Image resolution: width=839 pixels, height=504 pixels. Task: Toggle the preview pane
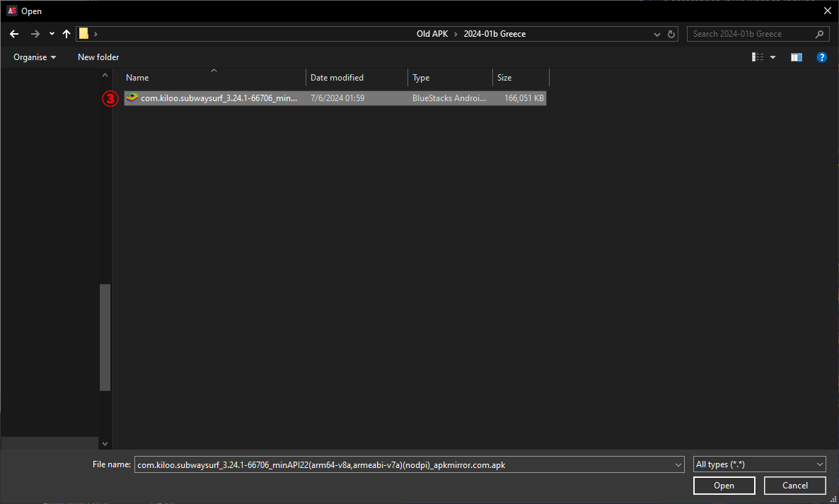[796, 57]
